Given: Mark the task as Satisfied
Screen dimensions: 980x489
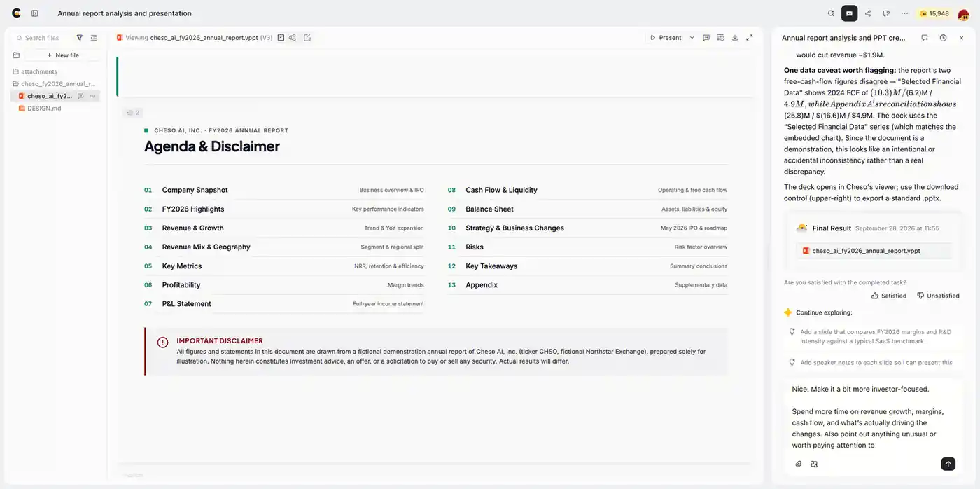Looking at the screenshot, I should point(889,296).
